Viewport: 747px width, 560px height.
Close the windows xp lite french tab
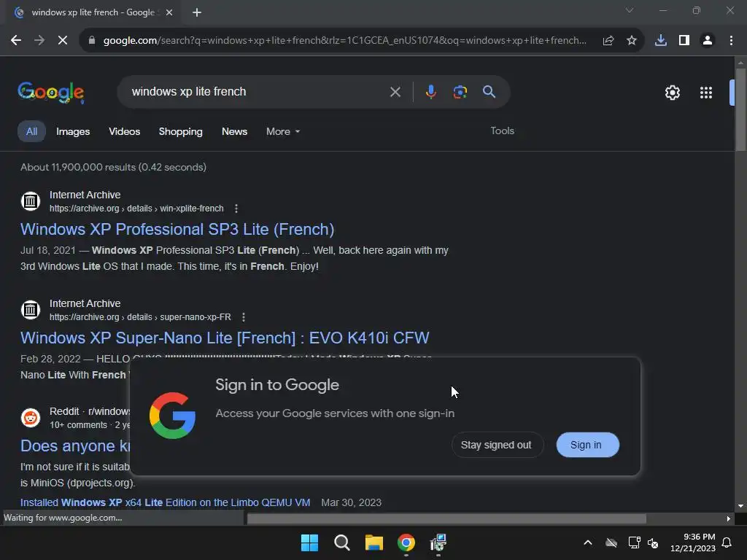coord(169,12)
